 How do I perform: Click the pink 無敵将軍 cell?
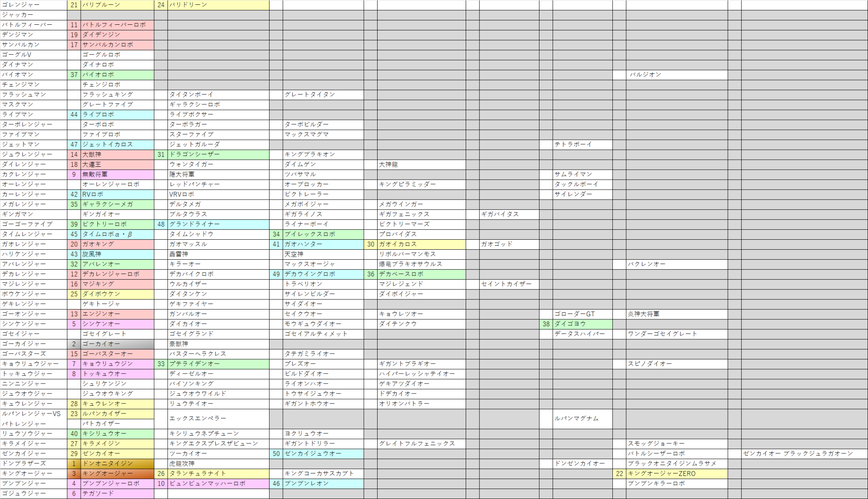(117, 174)
